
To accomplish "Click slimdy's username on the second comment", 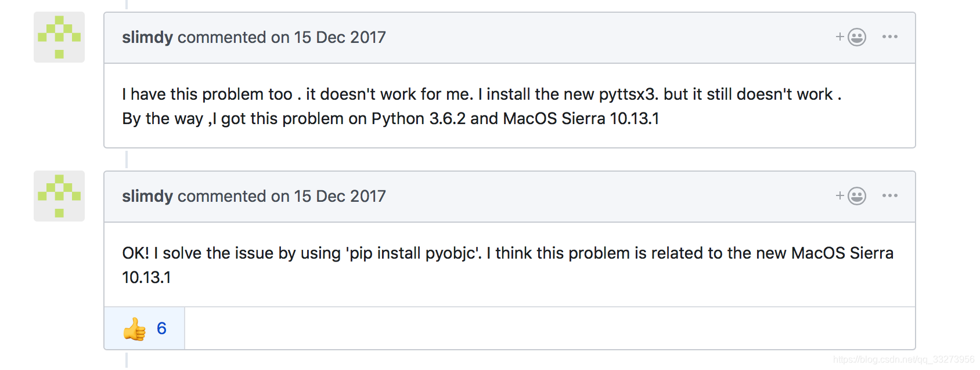I will point(147,197).
